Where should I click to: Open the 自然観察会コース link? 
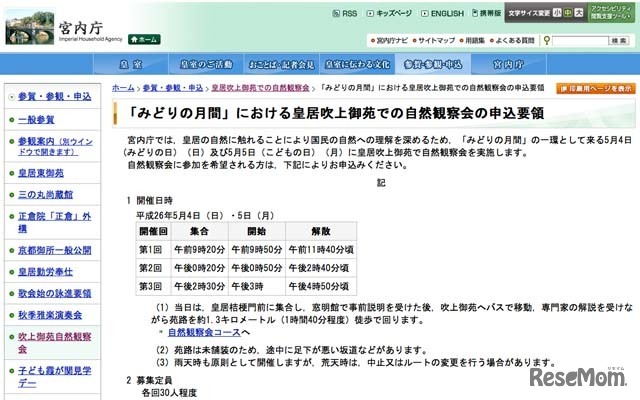click(204, 332)
